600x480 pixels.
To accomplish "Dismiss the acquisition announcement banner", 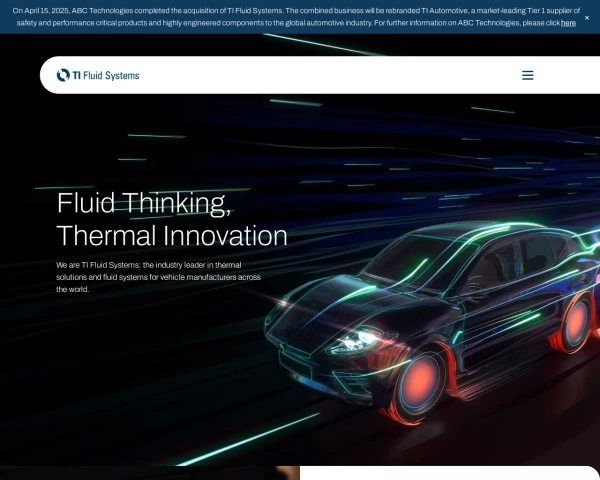I will point(587,18).
